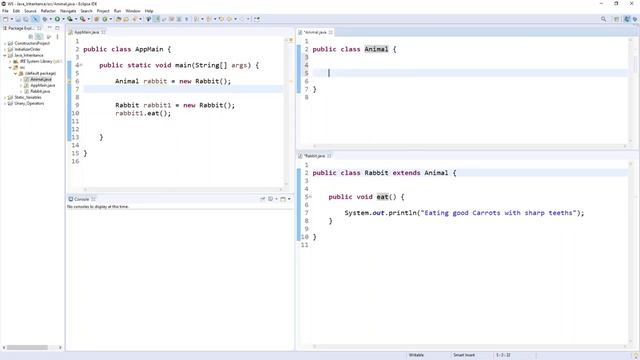
Task: Click the Save toolbar icon
Action: point(18,19)
